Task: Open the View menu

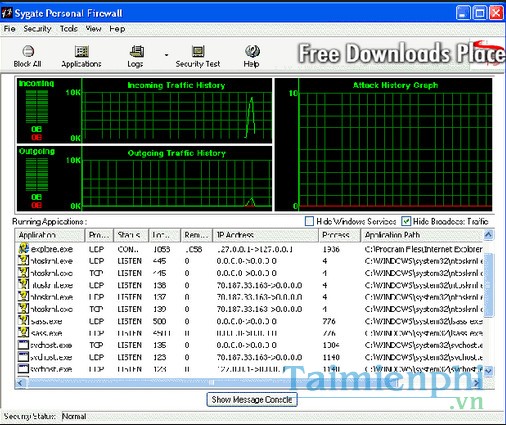Action: point(93,29)
